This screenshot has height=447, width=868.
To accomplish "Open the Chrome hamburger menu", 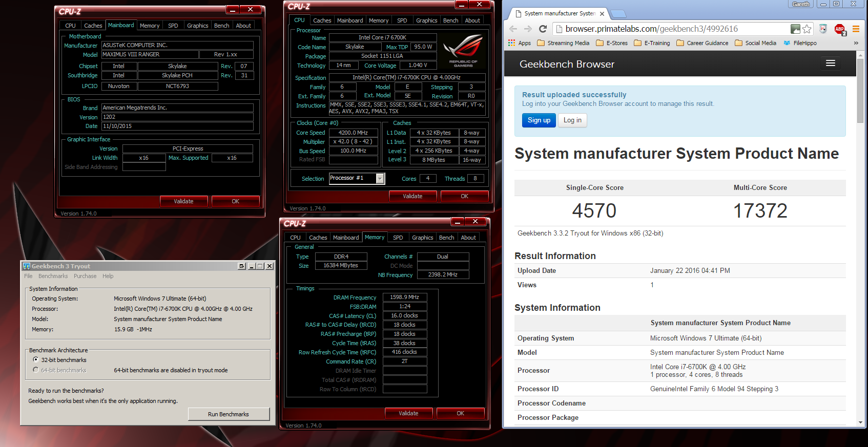I will click(856, 29).
